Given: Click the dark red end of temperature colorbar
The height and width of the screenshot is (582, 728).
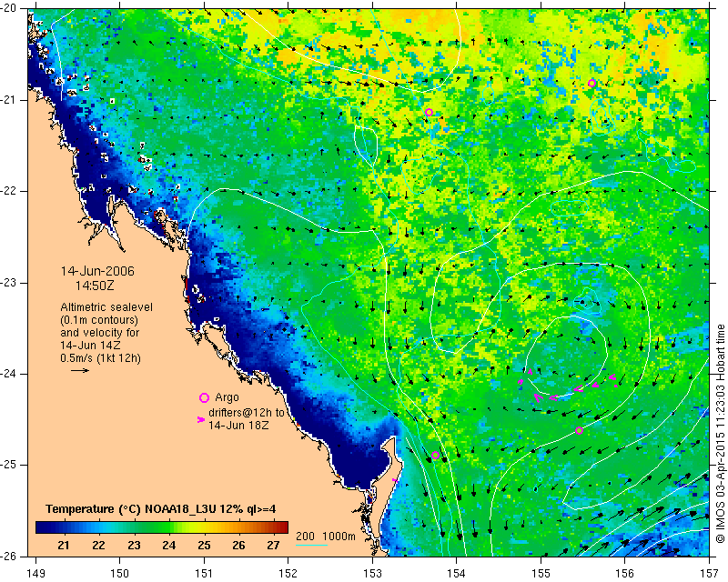Looking at the screenshot, I should [282, 527].
